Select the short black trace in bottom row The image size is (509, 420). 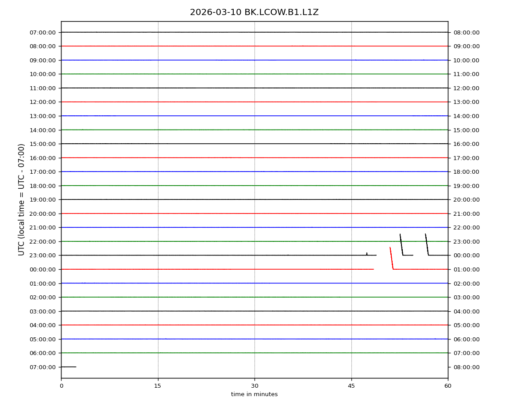tap(69, 367)
